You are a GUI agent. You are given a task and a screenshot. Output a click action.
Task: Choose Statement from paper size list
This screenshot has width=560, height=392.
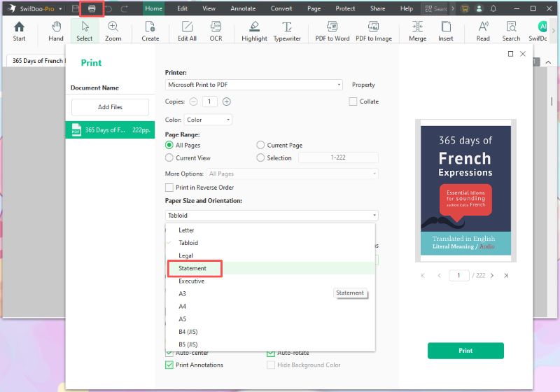coord(193,268)
